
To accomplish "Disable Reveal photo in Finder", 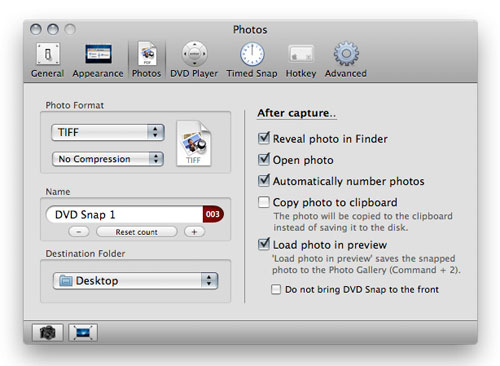I will click(264, 138).
